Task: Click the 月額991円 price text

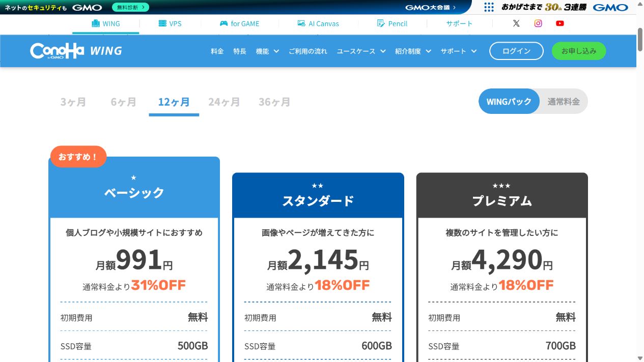Action: [x=134, y=260]
